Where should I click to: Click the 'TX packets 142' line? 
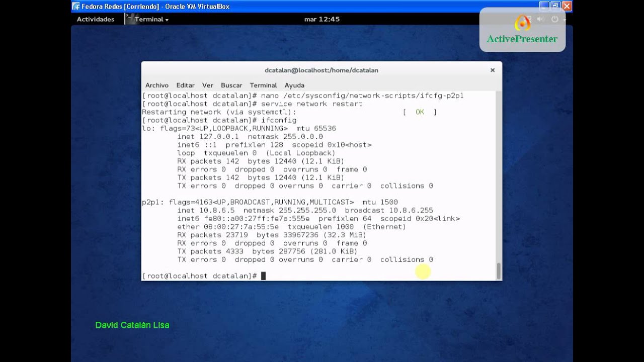[x=261, y=177]
